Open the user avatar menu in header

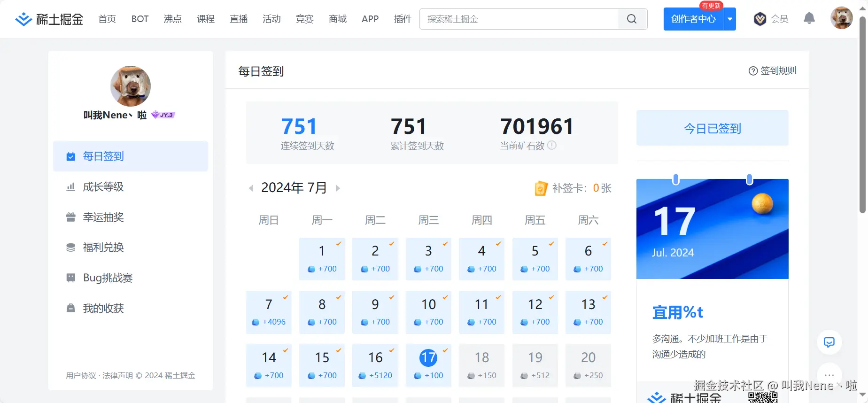pyautogui.click(x=841, y=18)
